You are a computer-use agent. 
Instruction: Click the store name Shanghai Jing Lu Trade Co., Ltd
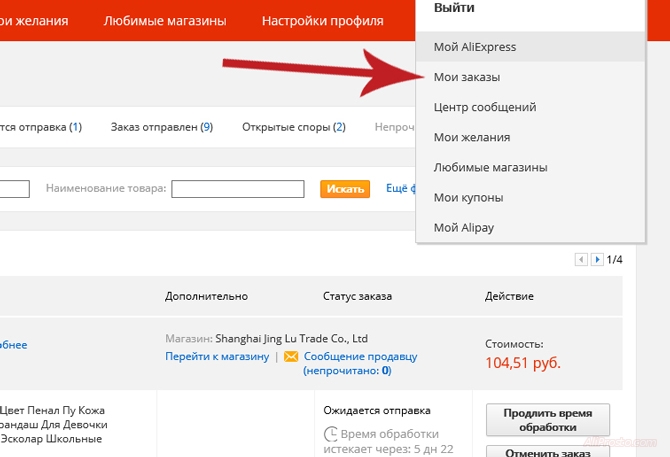[291, 339]
